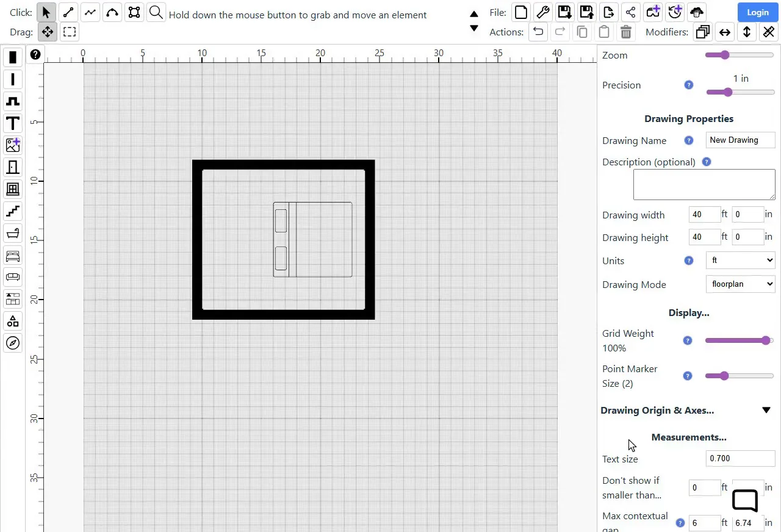Click the save-down floppy disk icon
Screen dimensions: 781x532
564,12
